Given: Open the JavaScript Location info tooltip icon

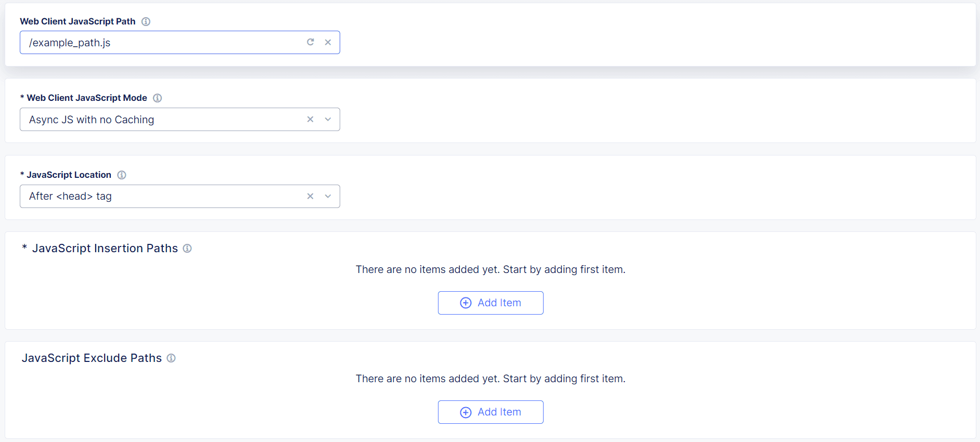Looking at the screenshot, I should (122, 175).
